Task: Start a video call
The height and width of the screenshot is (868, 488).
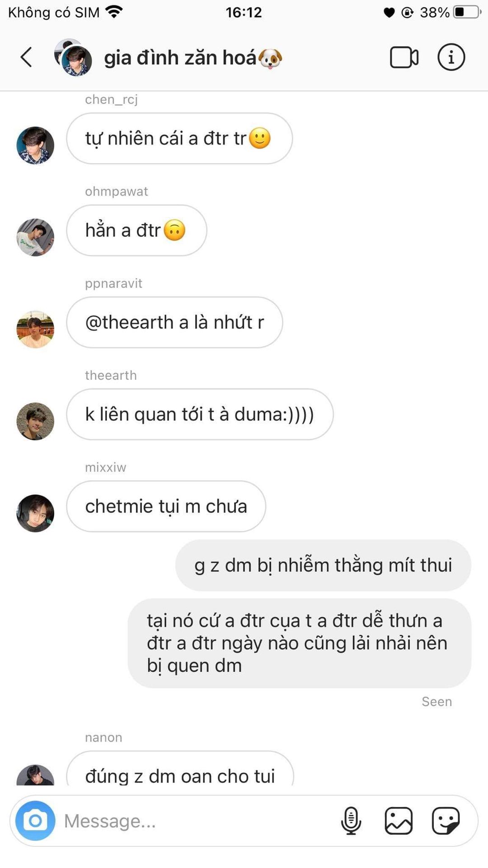Action: tap(404, 57)
